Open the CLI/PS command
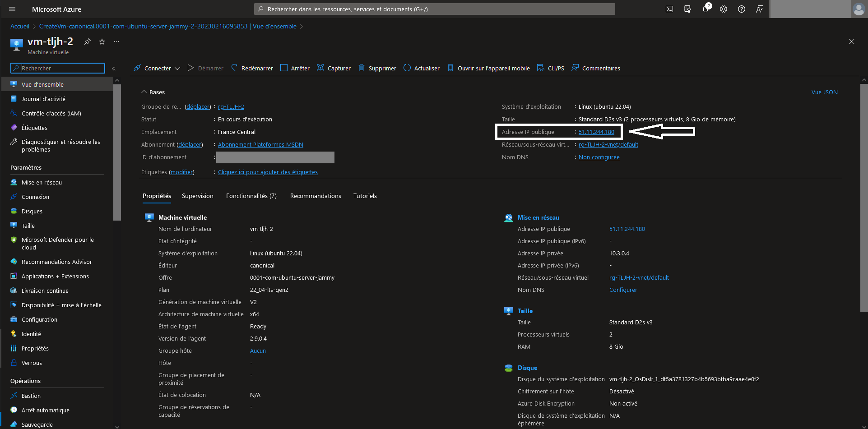868x429 pixels. point(551,68)
